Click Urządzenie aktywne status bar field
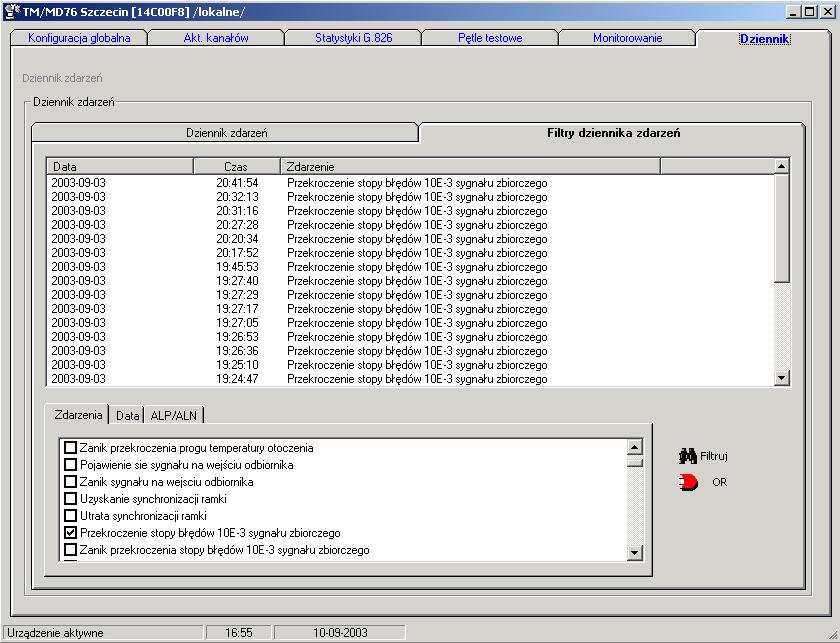Image resolution: width=840 pixels, height=643 pixels. point(103,633)
